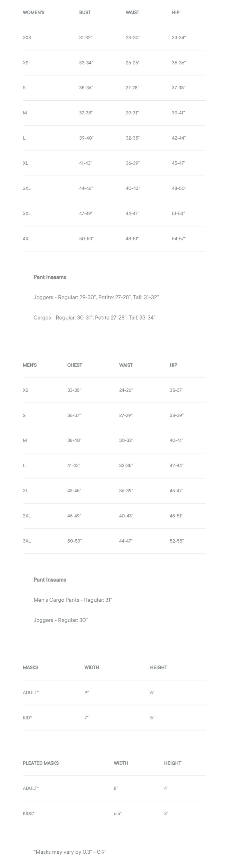Viewport: 229px width, 868px height.
Task: Click the Cargos Regular 30-31" inseam line
Action: coord(94,318)
